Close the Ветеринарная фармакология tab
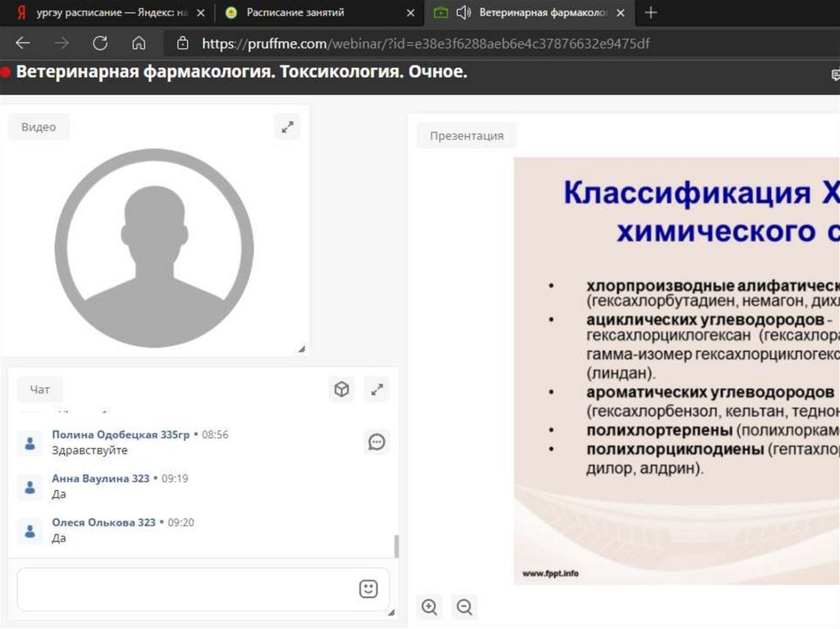The image size is (840, 629). pos(621,13)
